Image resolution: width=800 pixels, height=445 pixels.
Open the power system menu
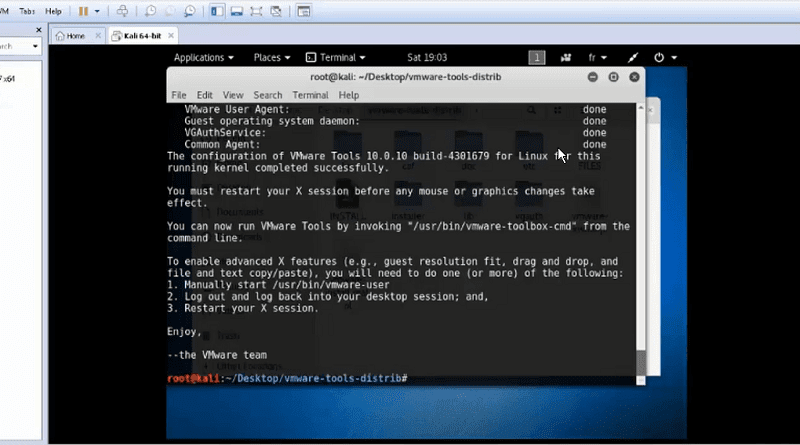click(665, 58)
